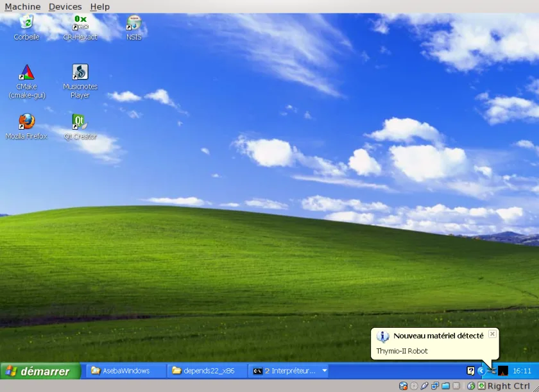
Task: Click the info icon in hardware balloon
Action: pos(382,336)
